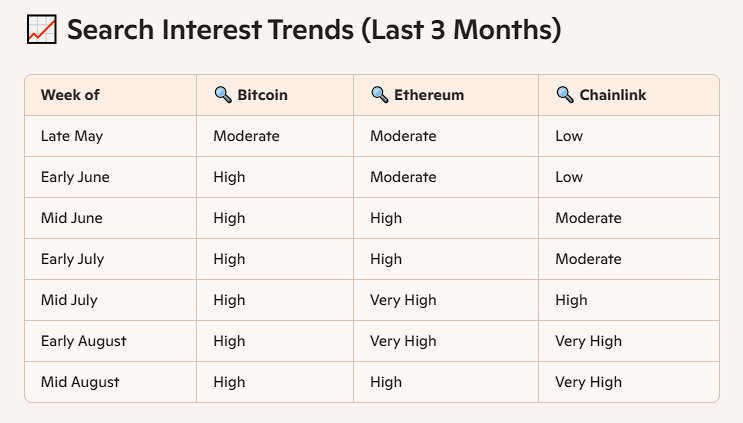Click the chart emoji icon beside title
This screenshot has height=423, width=743.
pyautogui.click(x=42, y=29)
